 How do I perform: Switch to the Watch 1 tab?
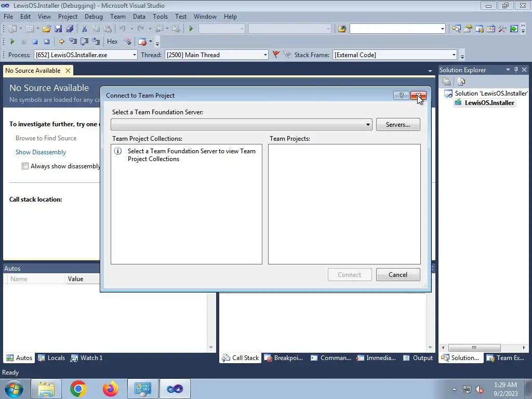[x=87, y=357]
